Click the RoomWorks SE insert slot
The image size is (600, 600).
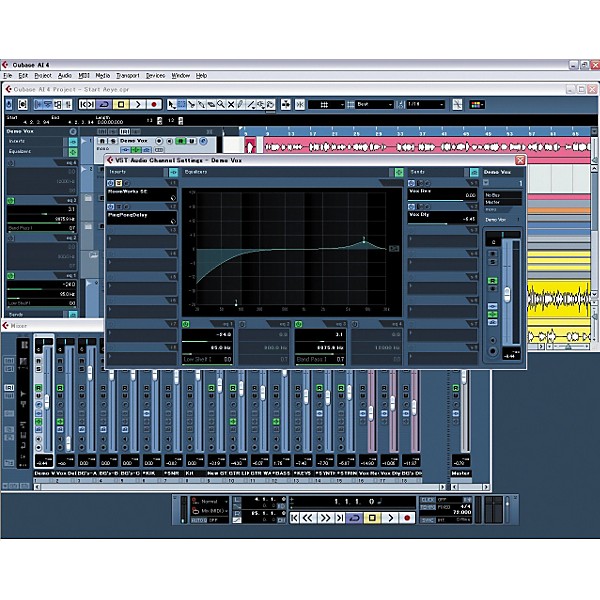point(142,194)
